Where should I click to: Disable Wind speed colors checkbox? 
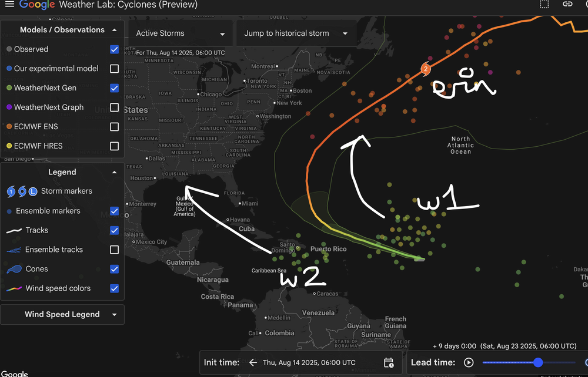[x=115, y=288]
